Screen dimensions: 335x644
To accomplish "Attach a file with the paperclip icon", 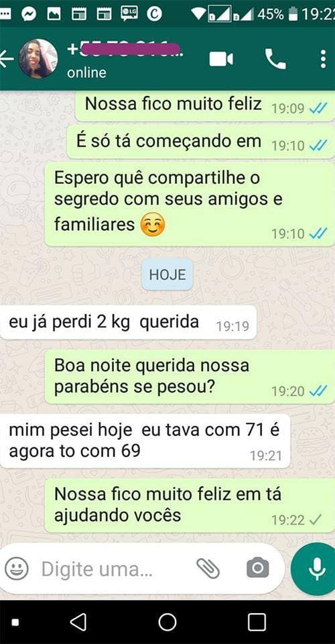I will (208, 568).
